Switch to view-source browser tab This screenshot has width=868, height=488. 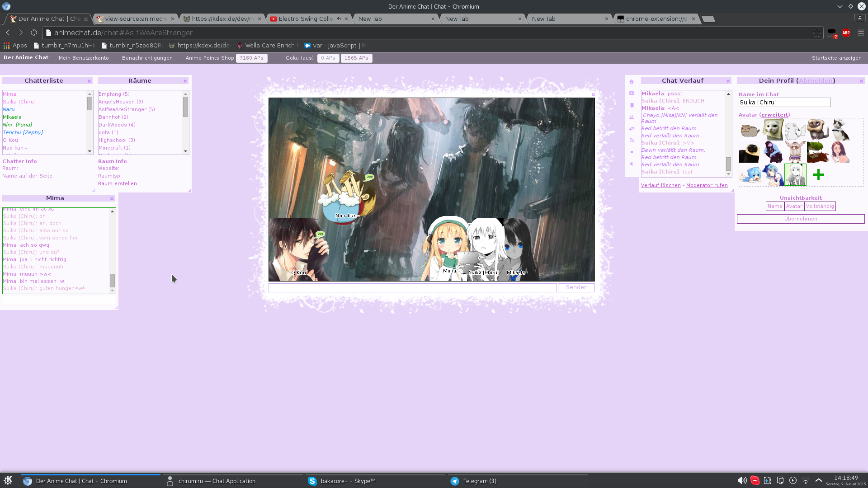[136, 19]
